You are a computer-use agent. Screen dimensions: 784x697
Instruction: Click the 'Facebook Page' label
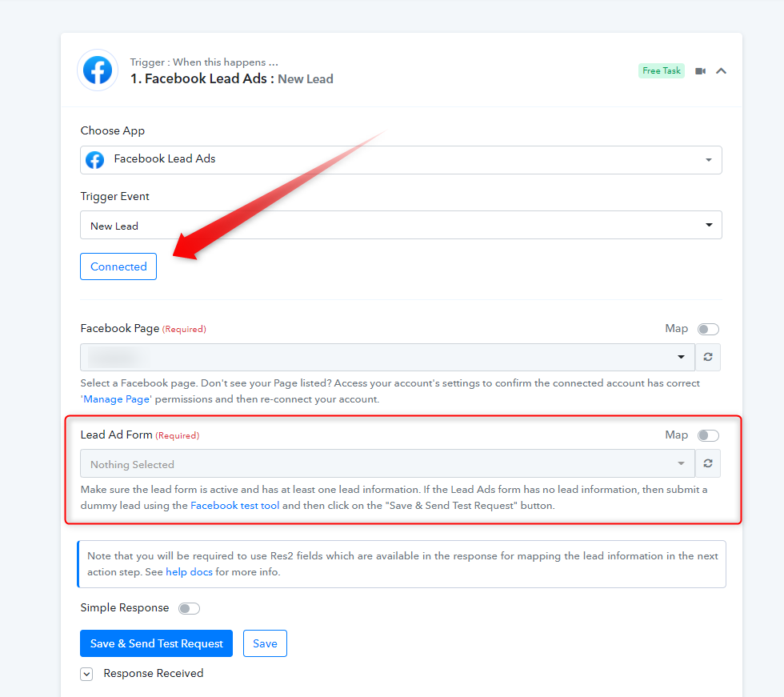point(120,329)
